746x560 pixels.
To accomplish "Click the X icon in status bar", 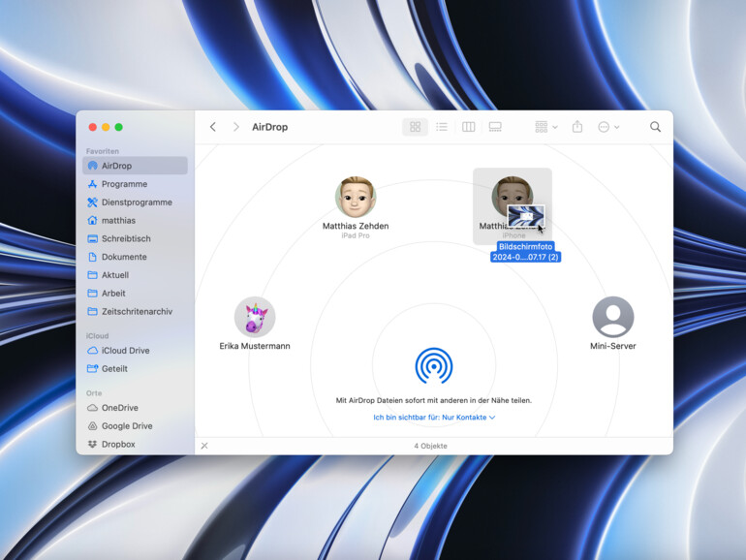I will (204, 446).
